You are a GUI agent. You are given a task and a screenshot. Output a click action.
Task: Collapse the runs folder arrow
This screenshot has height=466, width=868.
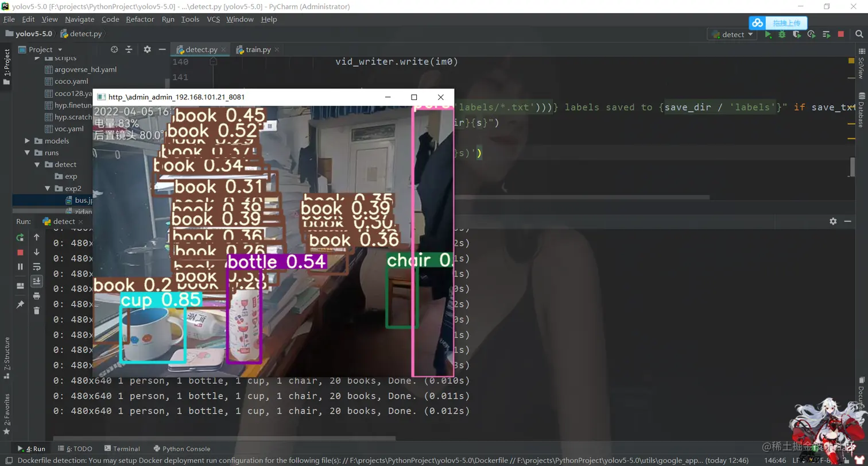[x=27, y=153]
